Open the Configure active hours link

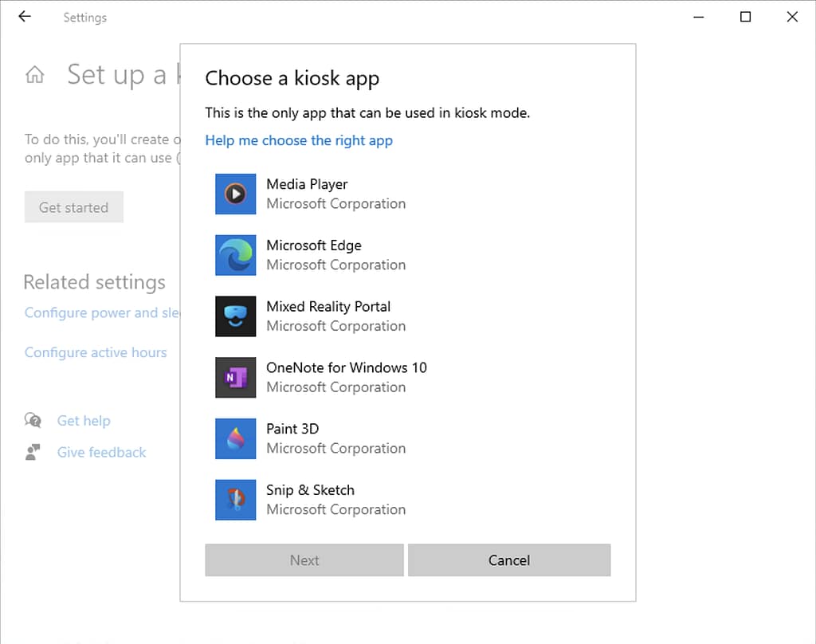pos(96,352)
